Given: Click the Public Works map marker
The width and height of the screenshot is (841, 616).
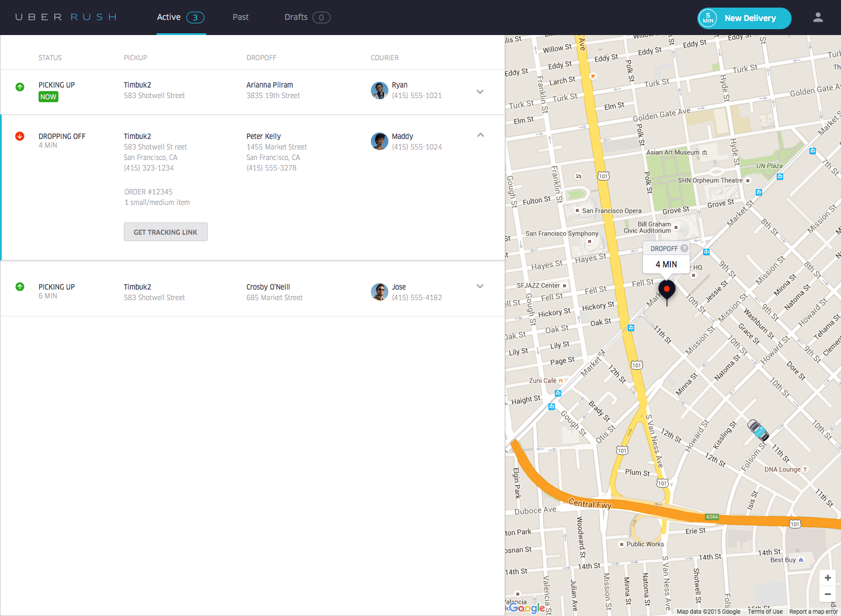Looking at the screenshot, I should [x=621, y=544].
